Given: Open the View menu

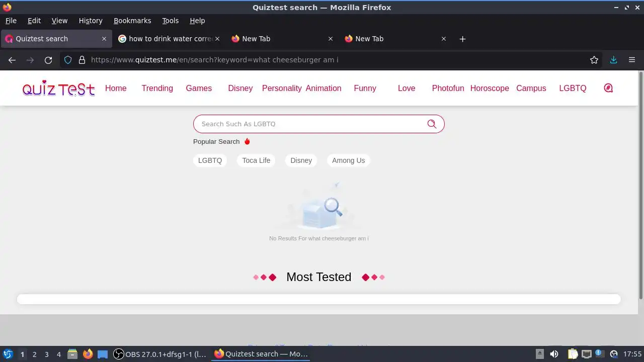Looking at the screenshot, I should pyautogui.click(x=59, y=21).
